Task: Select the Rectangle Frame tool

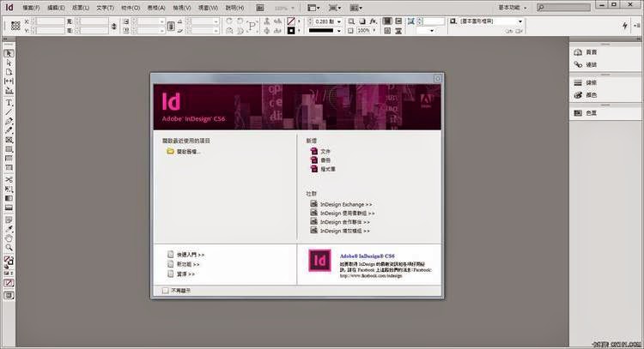Action: coord(9,140)
